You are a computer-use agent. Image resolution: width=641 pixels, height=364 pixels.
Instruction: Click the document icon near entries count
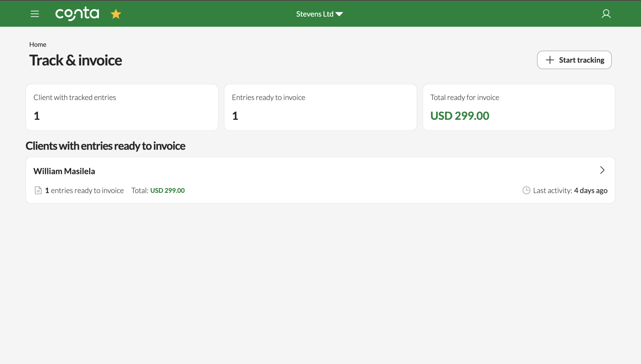[x=38, y=191]
